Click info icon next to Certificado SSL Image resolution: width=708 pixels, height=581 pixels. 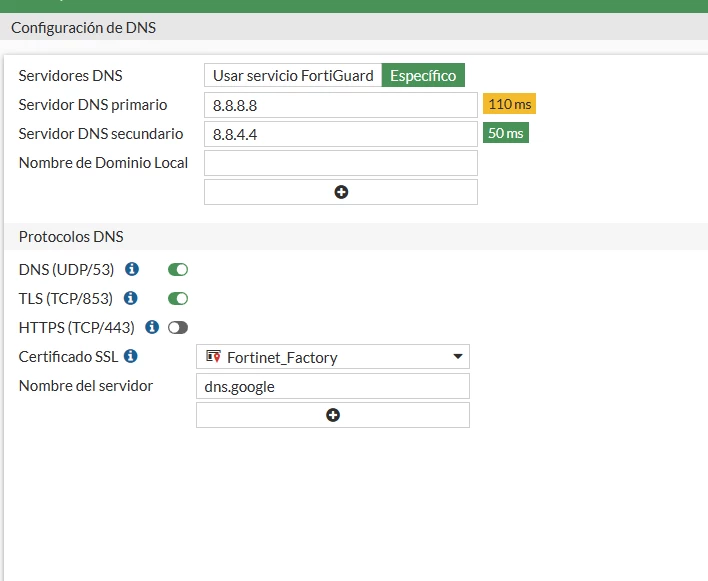coord(131,356)
